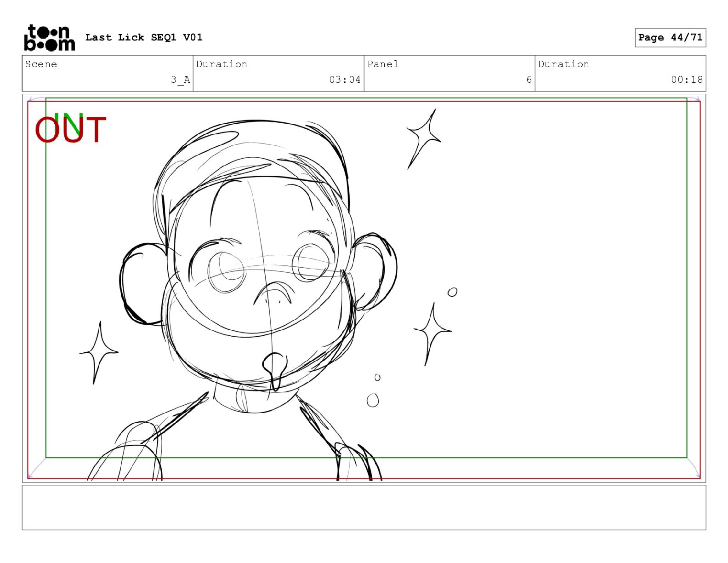Screen dimensions: 728x563
Task: Click the 'Panel' header label
Action: point(383,64)
